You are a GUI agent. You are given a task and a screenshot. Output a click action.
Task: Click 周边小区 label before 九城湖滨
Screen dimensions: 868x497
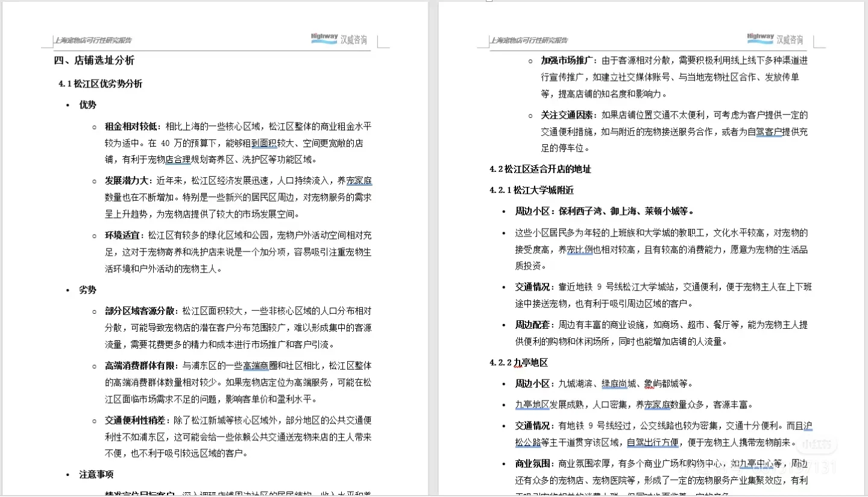532,384
